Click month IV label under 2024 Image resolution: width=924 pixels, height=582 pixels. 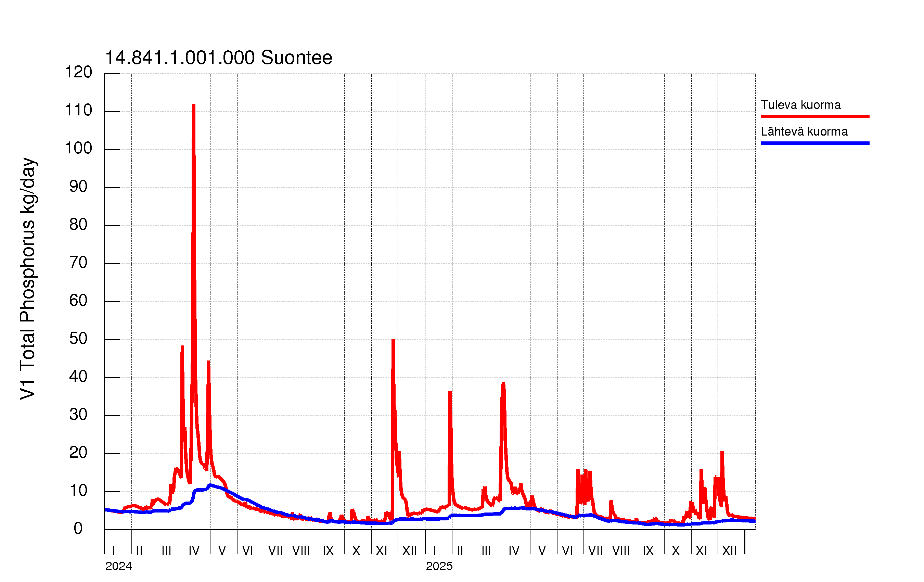[194, 551]
